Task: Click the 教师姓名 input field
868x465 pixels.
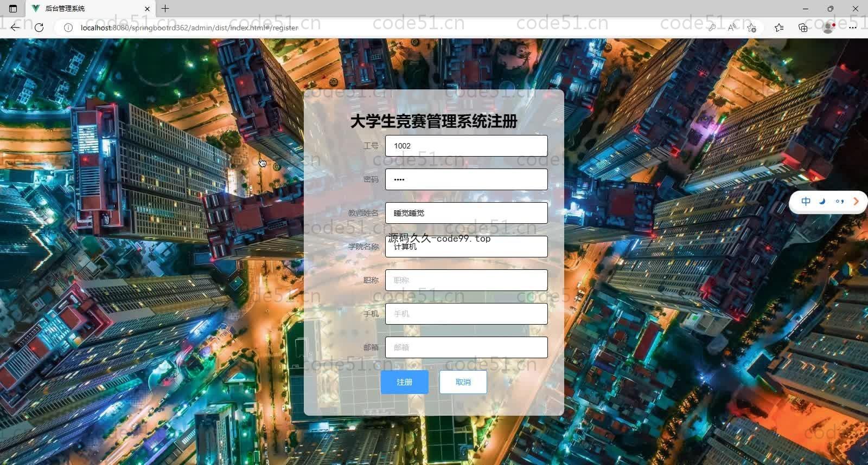Action: [467, 213]
